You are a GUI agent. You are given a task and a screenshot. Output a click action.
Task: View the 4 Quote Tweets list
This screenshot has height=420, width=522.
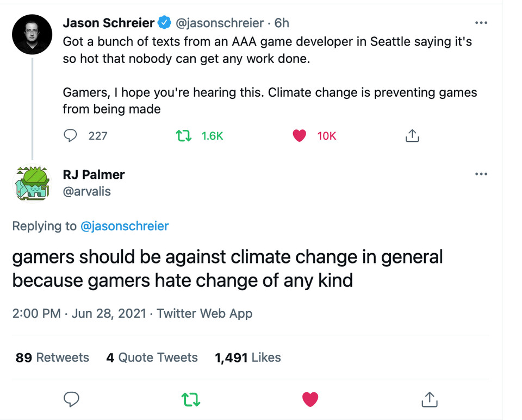coord(152,358)
